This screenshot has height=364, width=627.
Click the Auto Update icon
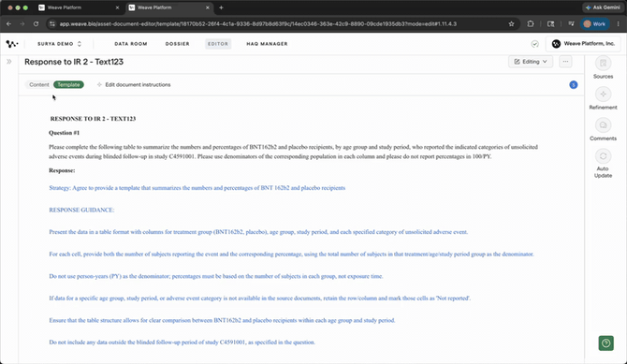click(x=603, y=156)
